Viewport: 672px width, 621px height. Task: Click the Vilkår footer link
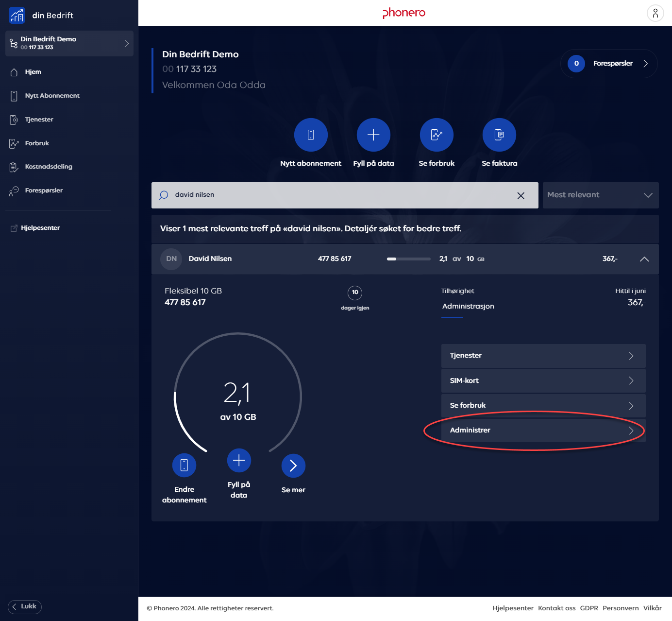click(653, 608)
